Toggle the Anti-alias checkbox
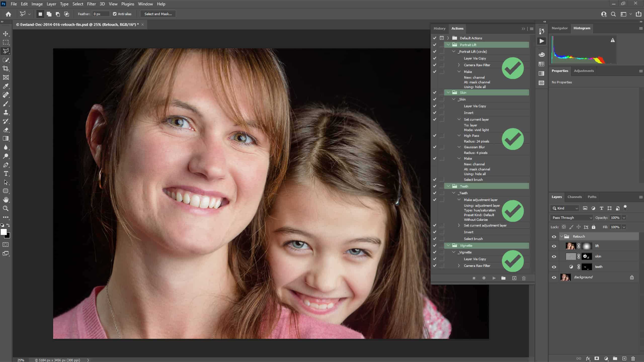The height and width of the screenshot is (362, 644). tap(115, 14)
